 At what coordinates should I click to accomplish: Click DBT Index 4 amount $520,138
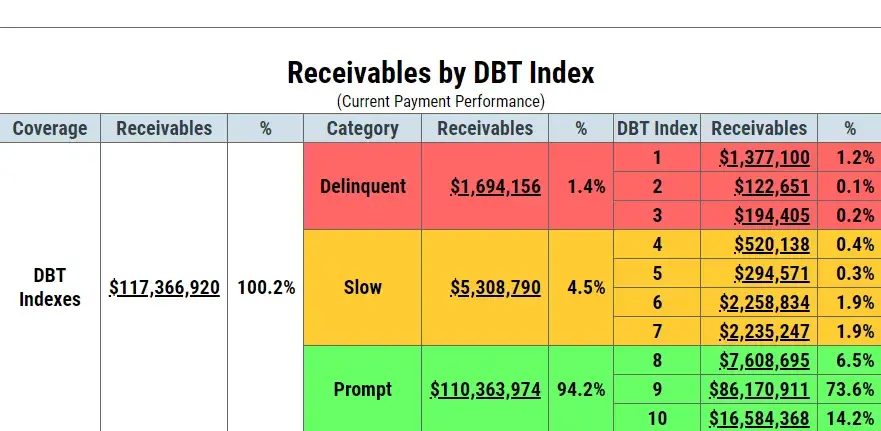point(771,244)
